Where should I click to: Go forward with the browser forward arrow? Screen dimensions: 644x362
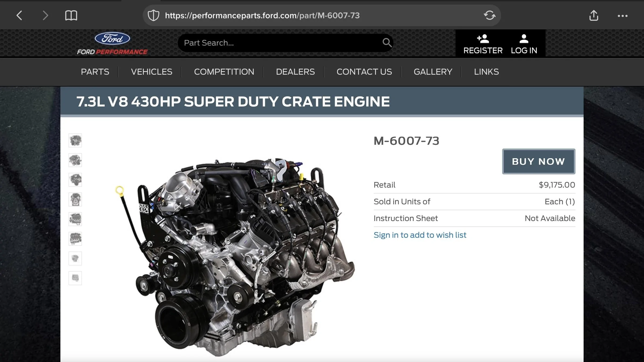click(x=45, y=15)
